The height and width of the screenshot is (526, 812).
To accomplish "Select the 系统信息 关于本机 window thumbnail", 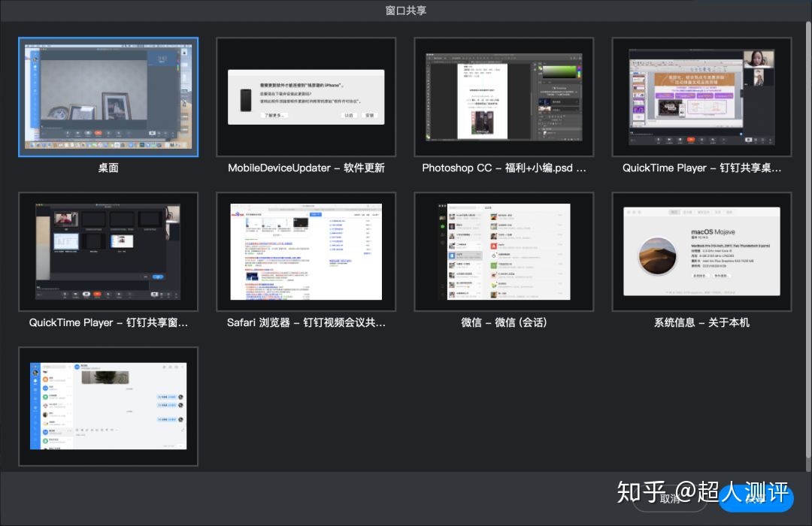I will pos(701,252).
